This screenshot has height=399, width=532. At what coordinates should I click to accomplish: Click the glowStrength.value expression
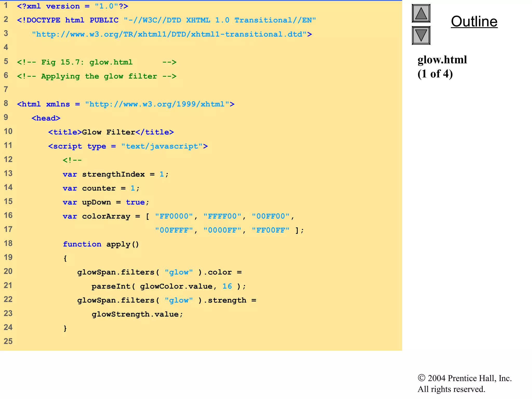135,314
